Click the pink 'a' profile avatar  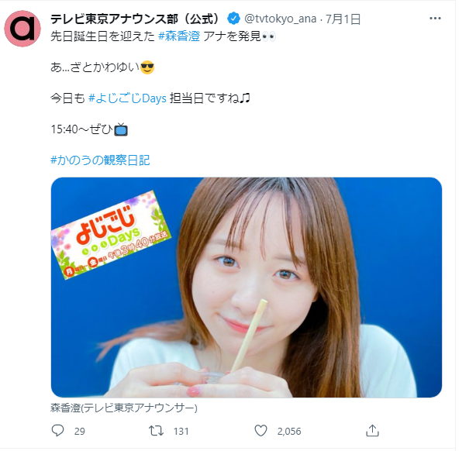point(22,29)
